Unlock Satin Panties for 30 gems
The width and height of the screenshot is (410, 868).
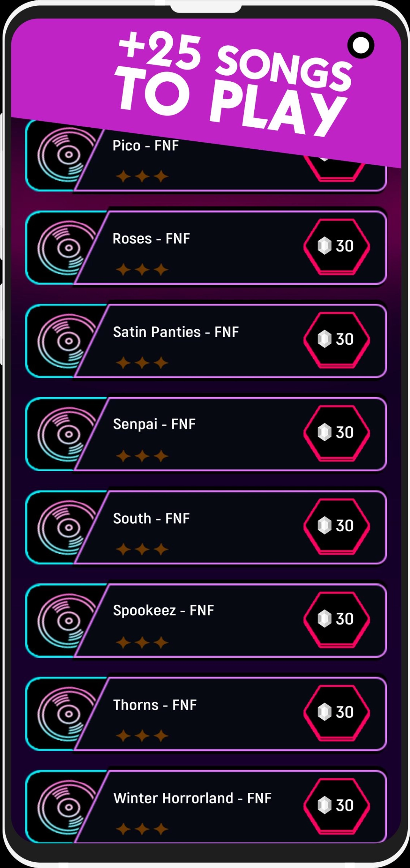tap(336, 339)
